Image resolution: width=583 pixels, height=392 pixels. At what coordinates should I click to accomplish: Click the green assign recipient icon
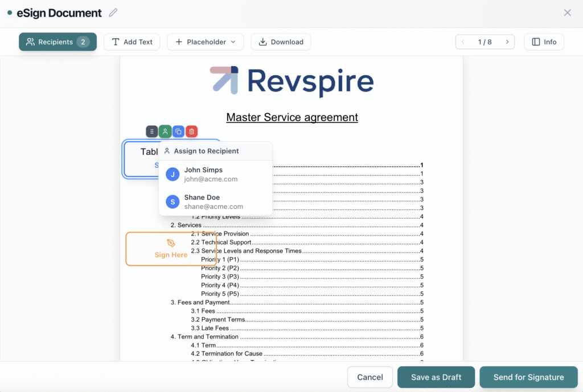tap(165, 131)
